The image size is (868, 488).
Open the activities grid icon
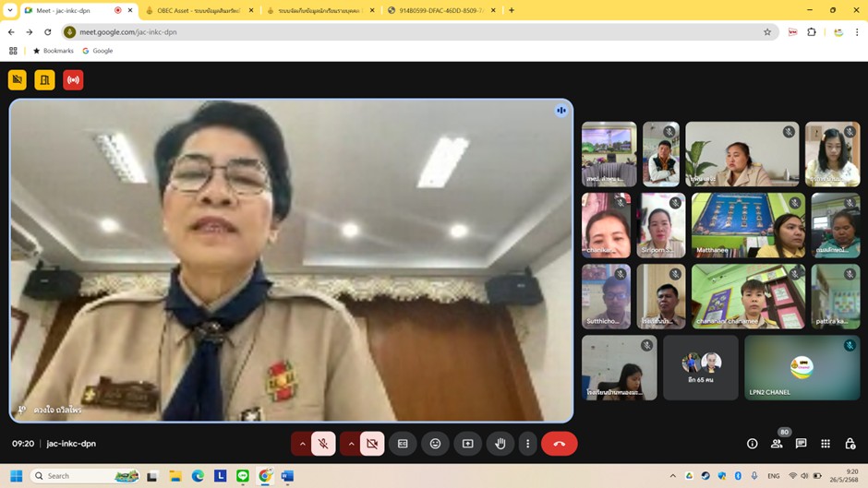(x=826, y=444)
